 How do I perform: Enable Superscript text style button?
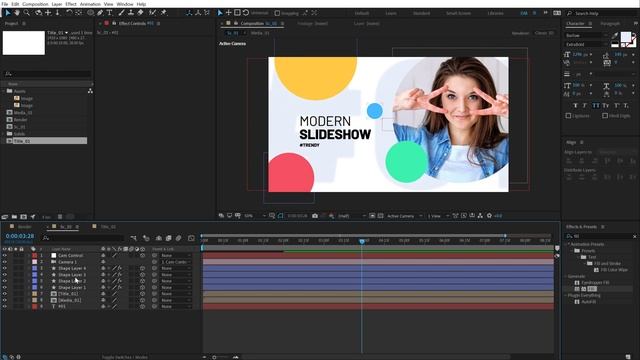point(616,105)
